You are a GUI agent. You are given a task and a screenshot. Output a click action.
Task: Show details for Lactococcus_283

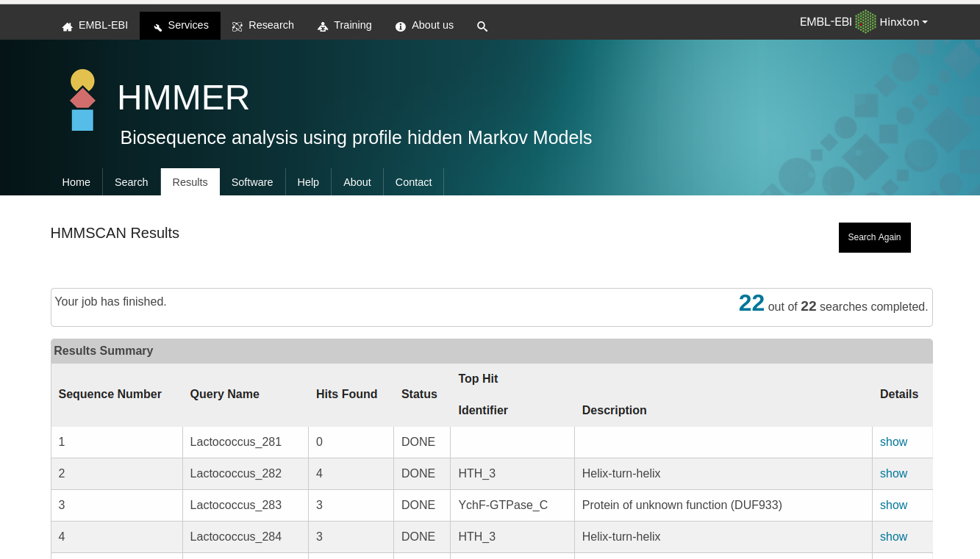[x=893, y=505]
